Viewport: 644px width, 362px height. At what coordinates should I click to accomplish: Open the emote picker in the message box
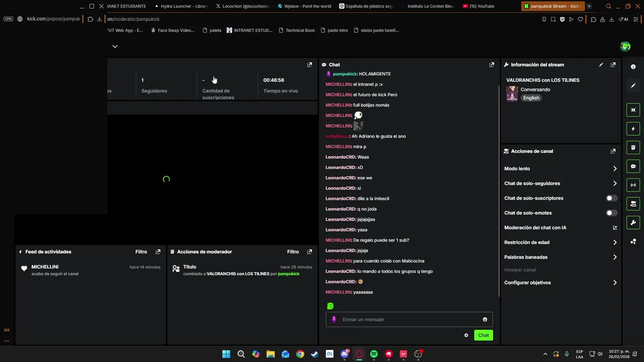(485, 319)
